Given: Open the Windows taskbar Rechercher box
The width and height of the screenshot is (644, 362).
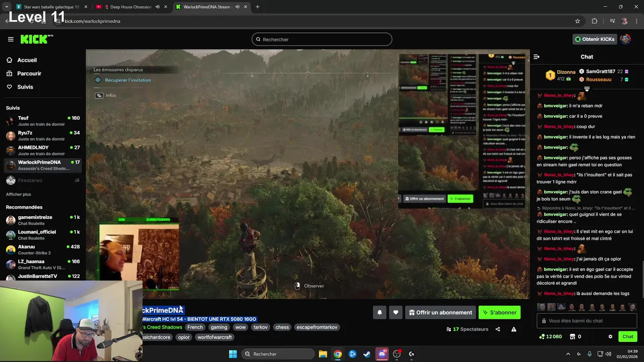Looking at the screenshot, I should point(277,354).
